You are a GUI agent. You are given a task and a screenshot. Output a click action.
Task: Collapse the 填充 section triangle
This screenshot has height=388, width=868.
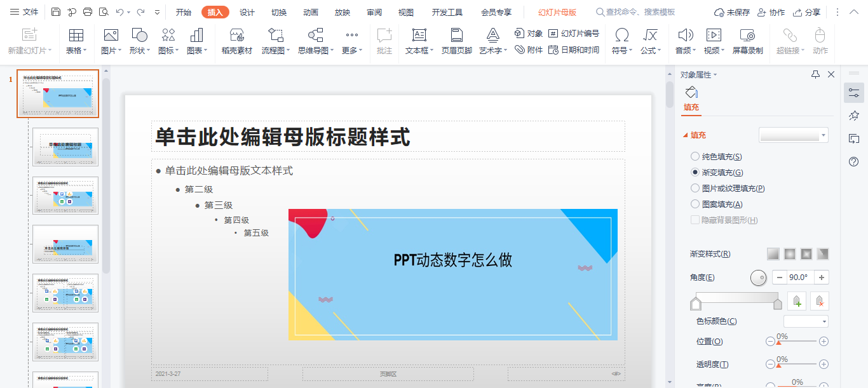(686, 135)
